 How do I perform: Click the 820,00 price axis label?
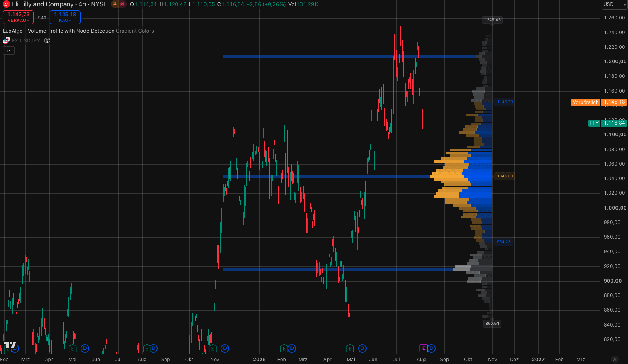click(x=612, y=339)
